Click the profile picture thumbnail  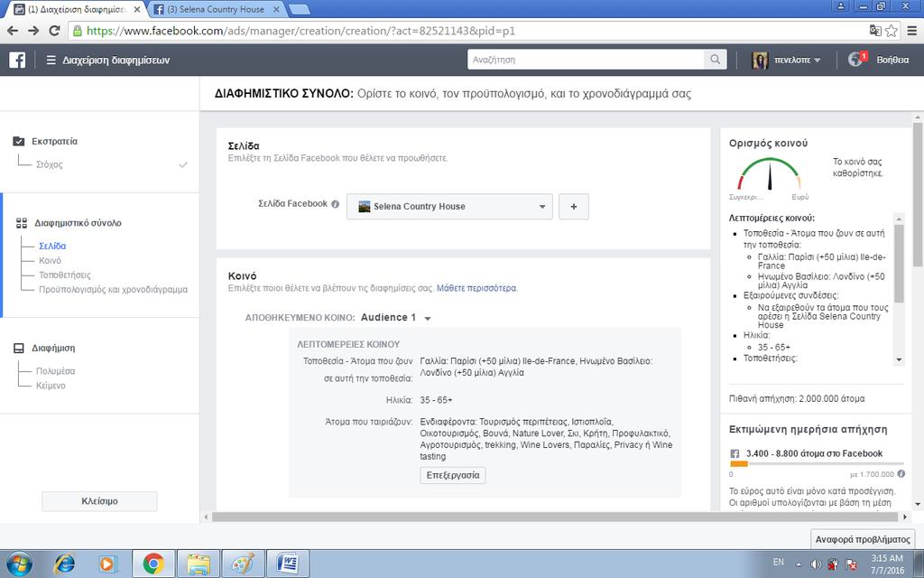(x=760, y=61)
